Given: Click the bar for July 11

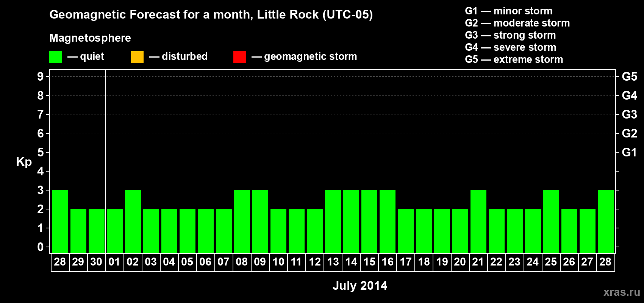Looking at the screenshot, I should coord(297,231).
